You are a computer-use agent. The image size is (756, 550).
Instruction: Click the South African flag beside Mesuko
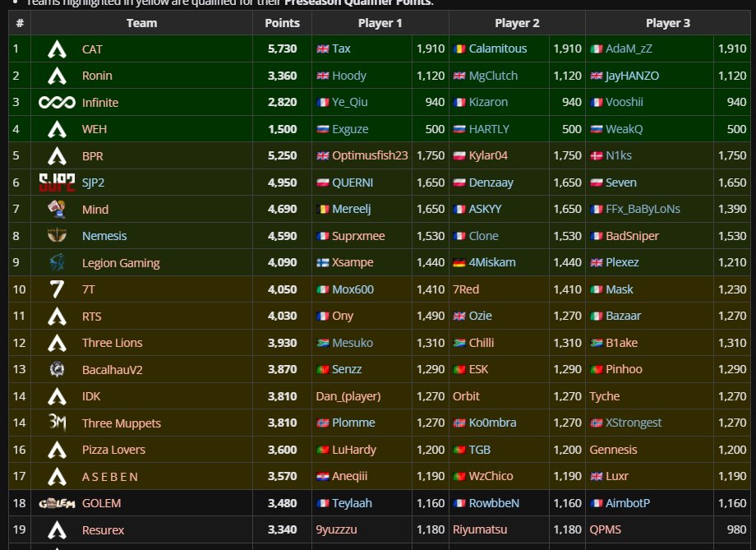[323, 343]
